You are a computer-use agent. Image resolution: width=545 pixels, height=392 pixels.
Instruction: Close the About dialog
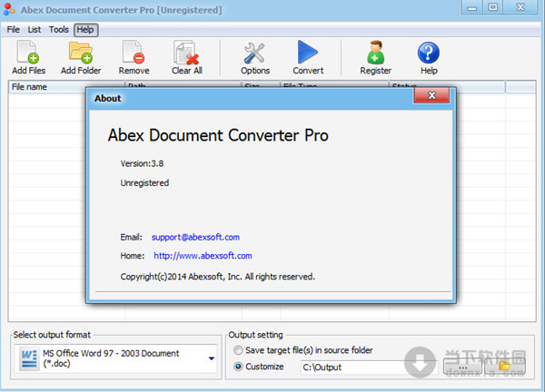(431, 95)
